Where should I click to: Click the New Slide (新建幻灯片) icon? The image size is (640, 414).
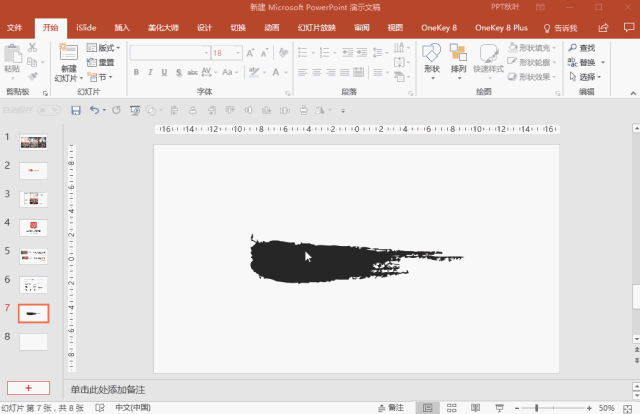click(x=68, y=53)
